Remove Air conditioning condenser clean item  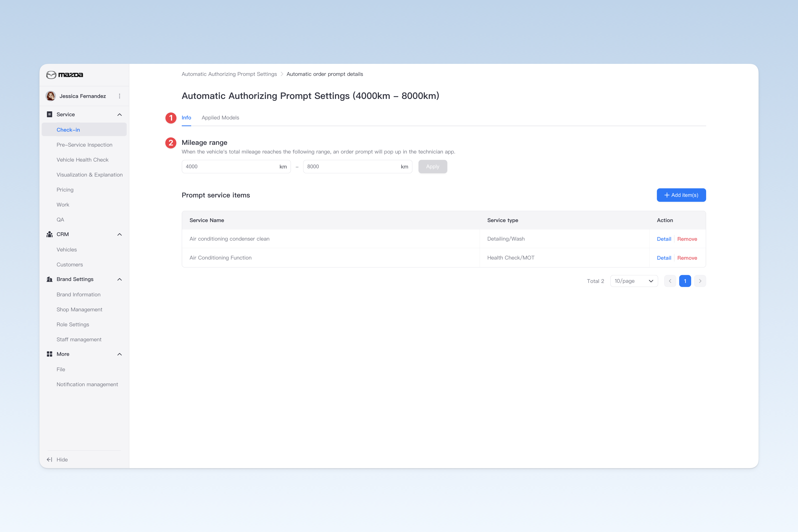[687, 239]
